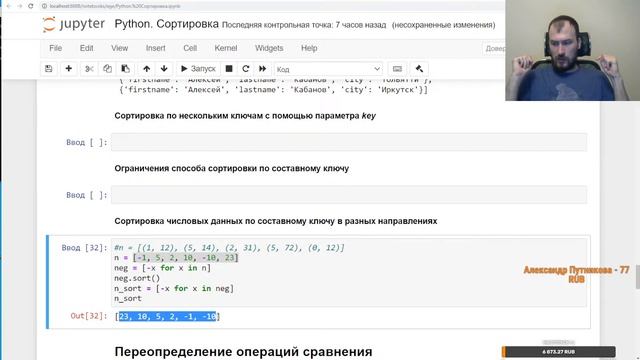The height and width of the screenshot is (360, 640).
Task: Click the donation progress bar showing RUB
Action: coord(558,351)
